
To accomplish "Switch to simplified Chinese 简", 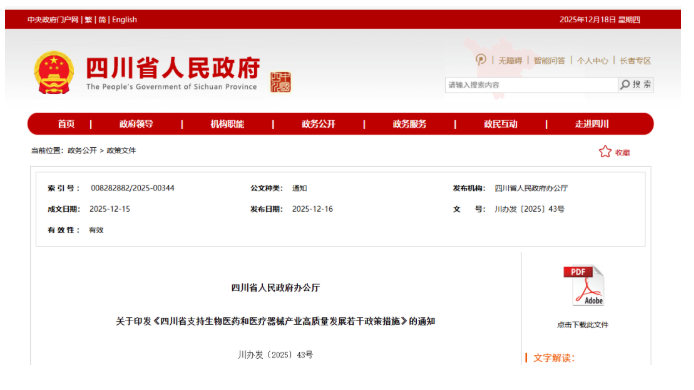I will pos(102,19).
